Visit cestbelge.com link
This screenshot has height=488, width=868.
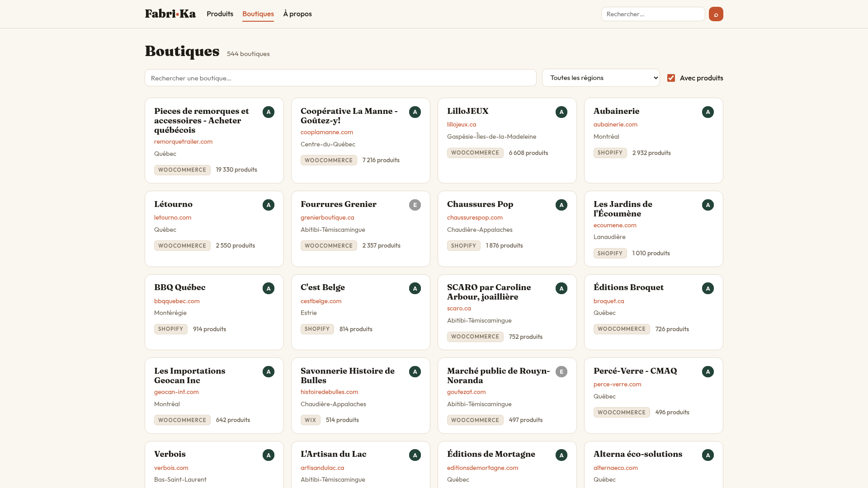pyautogui.click(x=321, y=301)
